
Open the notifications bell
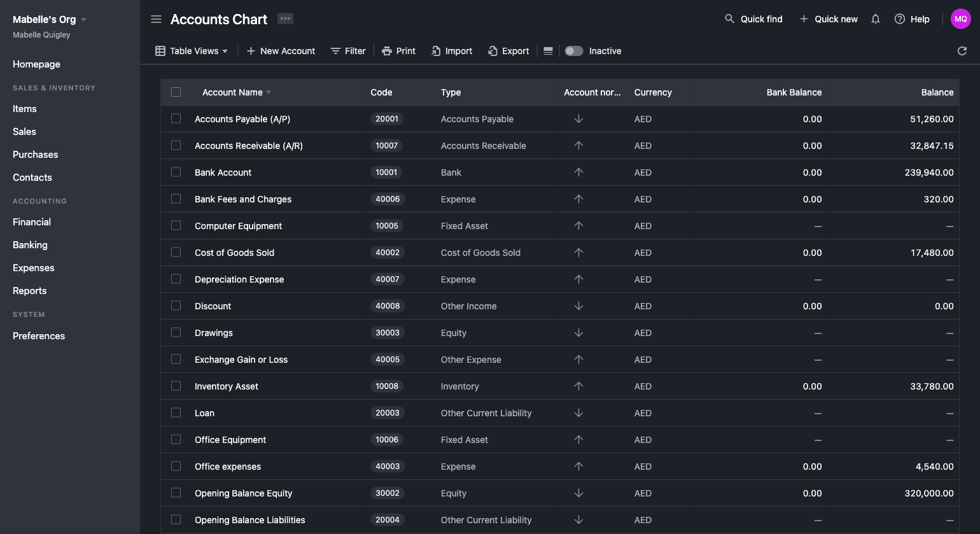pos(876,19)
